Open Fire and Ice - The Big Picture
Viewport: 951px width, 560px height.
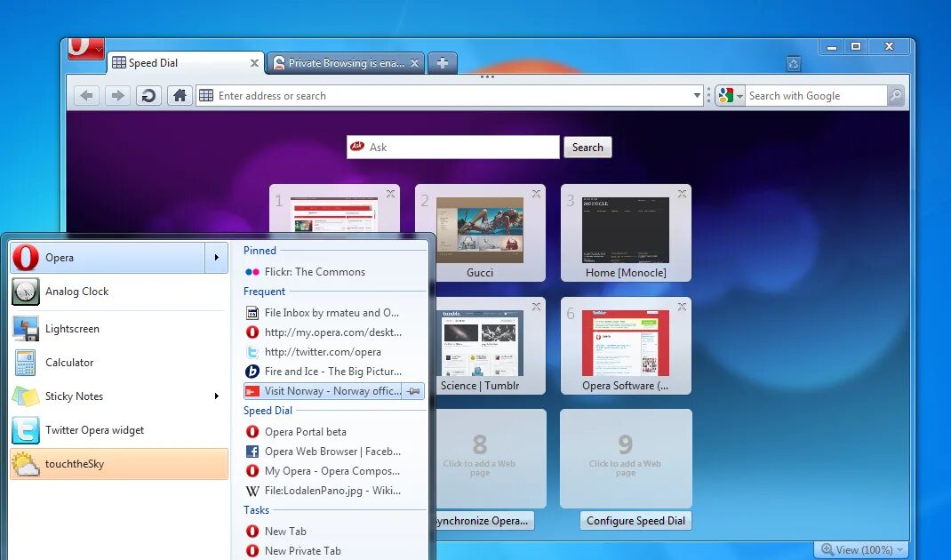click(334, 372)
